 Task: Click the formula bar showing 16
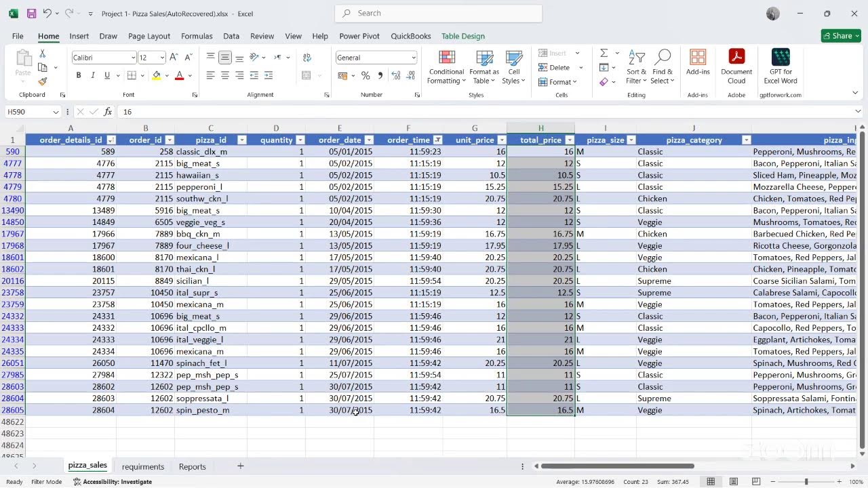pyautogui.click(x=485, y=112)
